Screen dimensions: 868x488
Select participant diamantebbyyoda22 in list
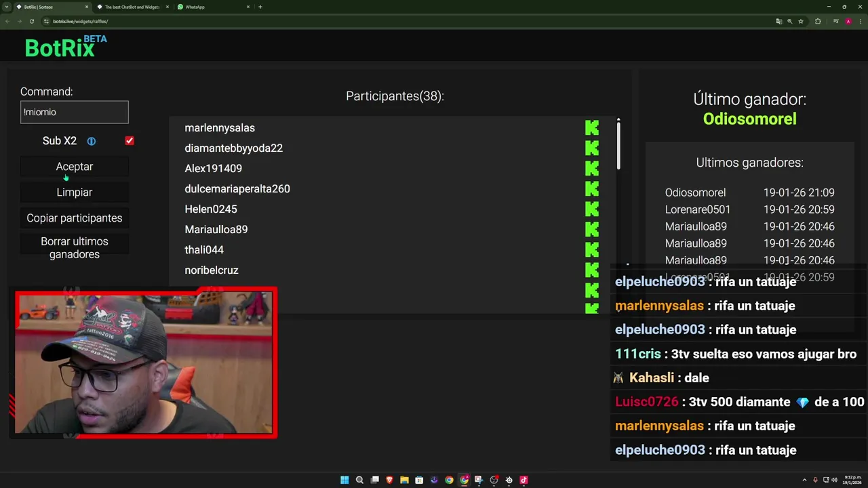(x=234, y=148)
